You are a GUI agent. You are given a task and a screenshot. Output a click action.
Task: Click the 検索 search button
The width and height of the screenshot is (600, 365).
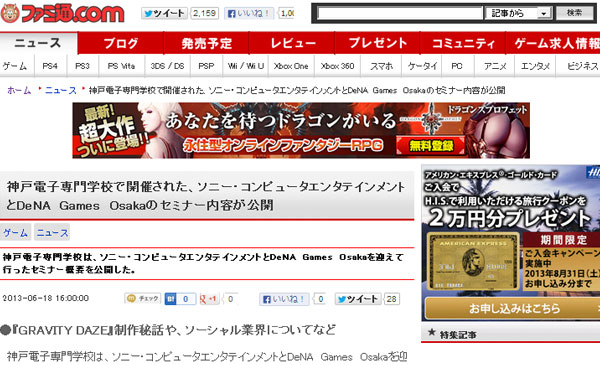pyautogui.click(x=574, y=13)
